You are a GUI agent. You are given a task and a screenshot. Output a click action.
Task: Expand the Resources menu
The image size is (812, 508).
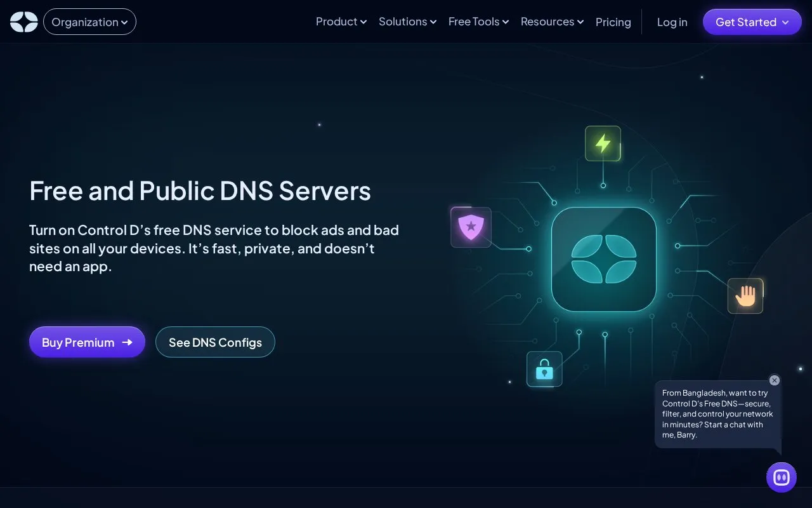tap(552, 22)
